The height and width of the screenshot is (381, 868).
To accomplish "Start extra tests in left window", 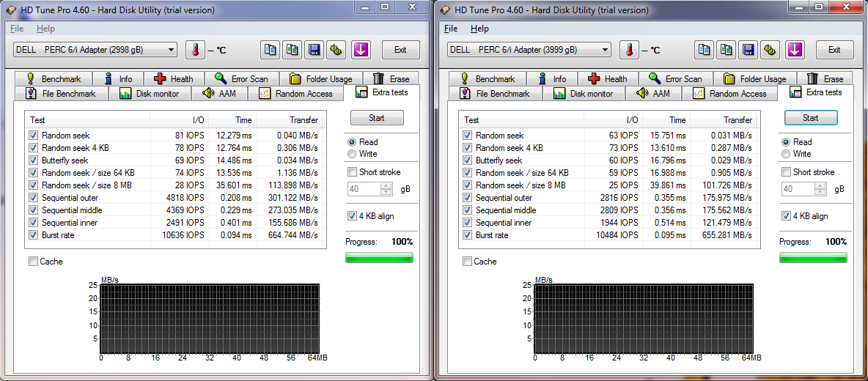I will (377, 118).
